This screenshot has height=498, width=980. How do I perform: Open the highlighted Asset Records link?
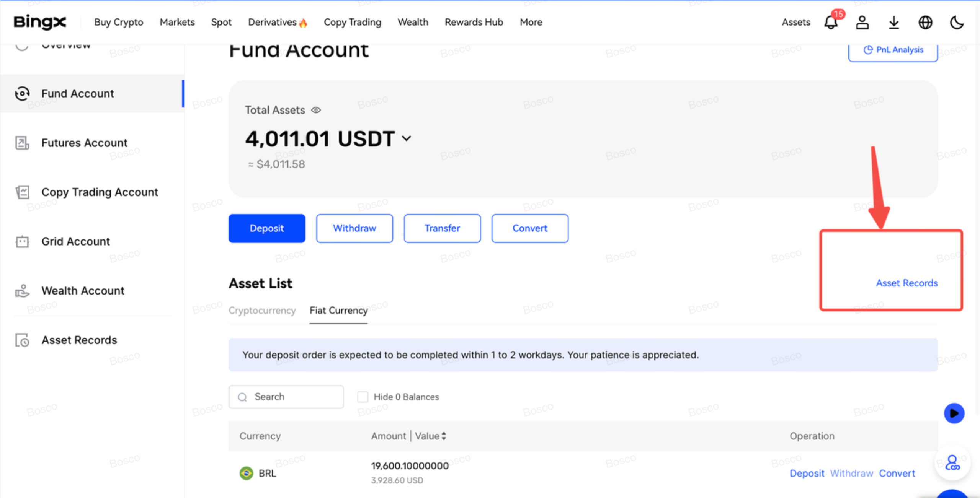point(906,283)
